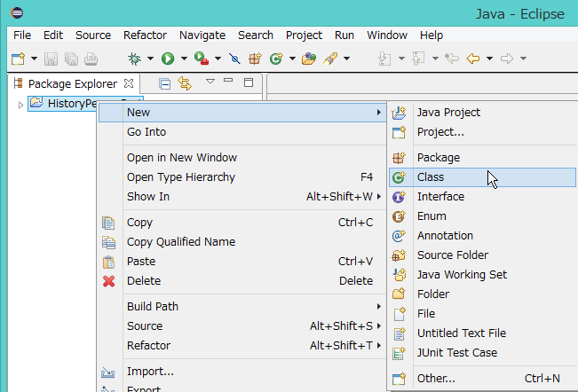
Task: Open the Debug dropdown arrow
Action: [x=150, y=59]
